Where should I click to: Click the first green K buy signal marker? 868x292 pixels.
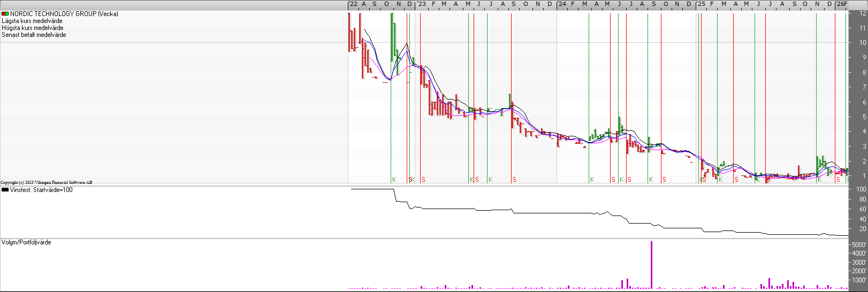394,180
